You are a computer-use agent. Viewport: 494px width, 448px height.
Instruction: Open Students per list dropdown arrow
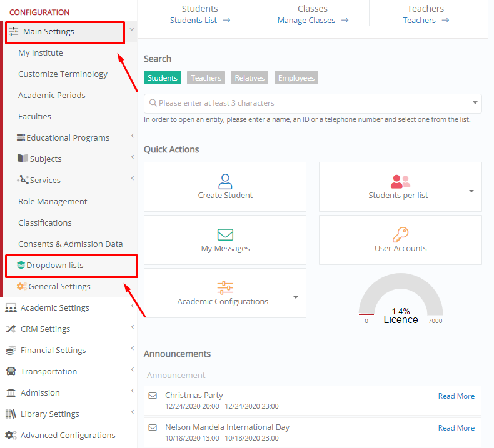471,191
